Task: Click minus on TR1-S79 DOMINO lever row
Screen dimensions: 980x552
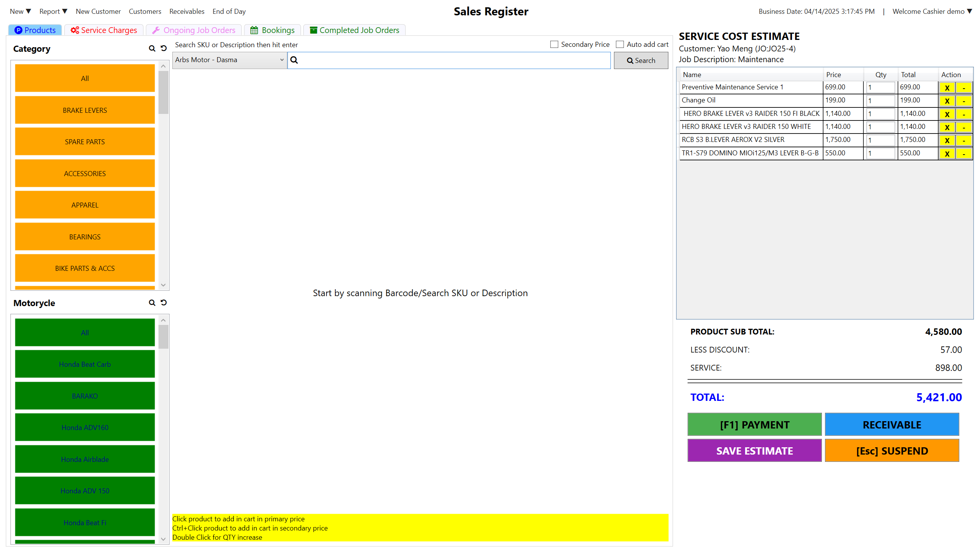Action: click(x=964, y=154)
